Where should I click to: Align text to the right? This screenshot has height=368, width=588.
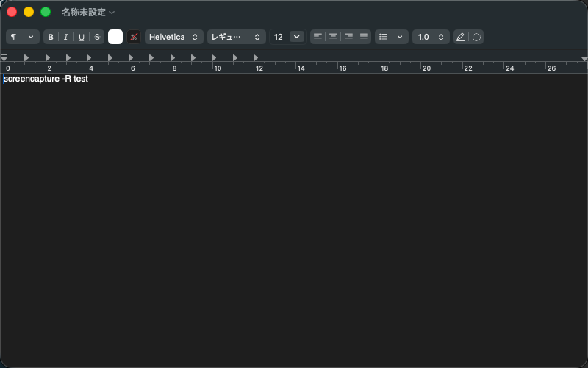click(x=348, y=37)
